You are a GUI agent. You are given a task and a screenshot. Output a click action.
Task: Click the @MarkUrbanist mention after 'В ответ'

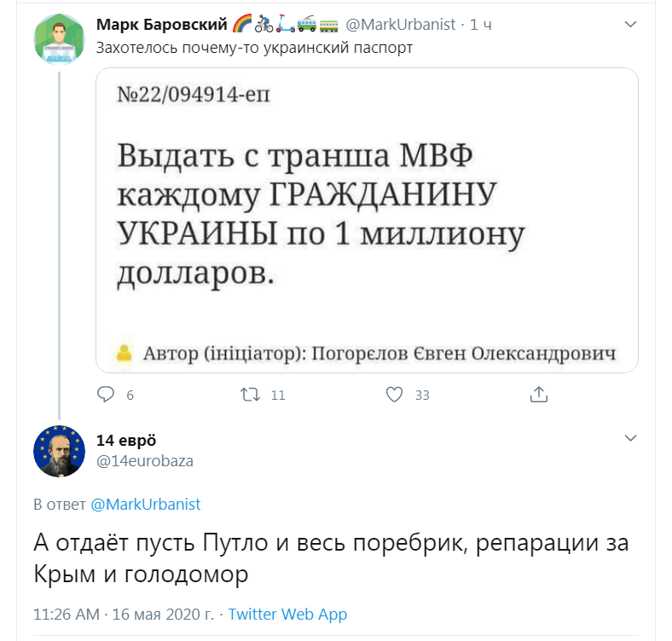click(146, 504)
